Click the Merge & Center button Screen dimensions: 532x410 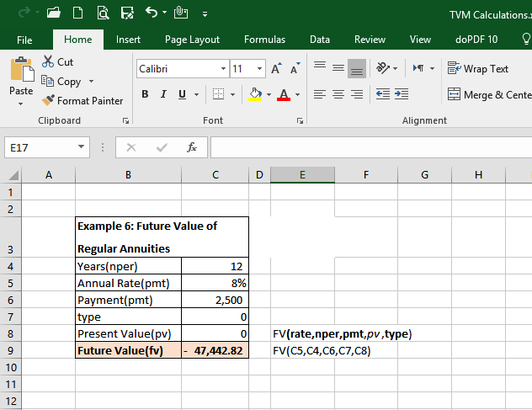[489, 94]
